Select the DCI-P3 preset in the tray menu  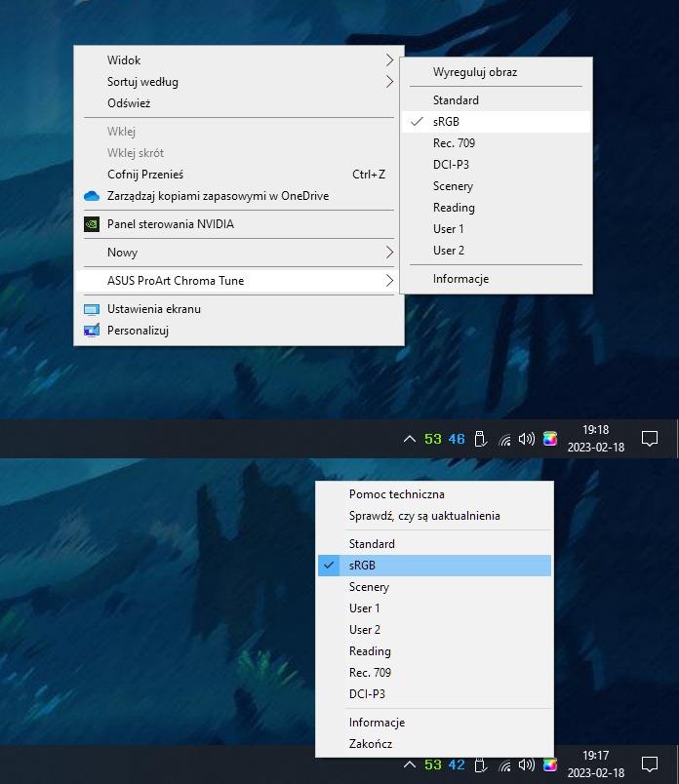tap(434, 694)
